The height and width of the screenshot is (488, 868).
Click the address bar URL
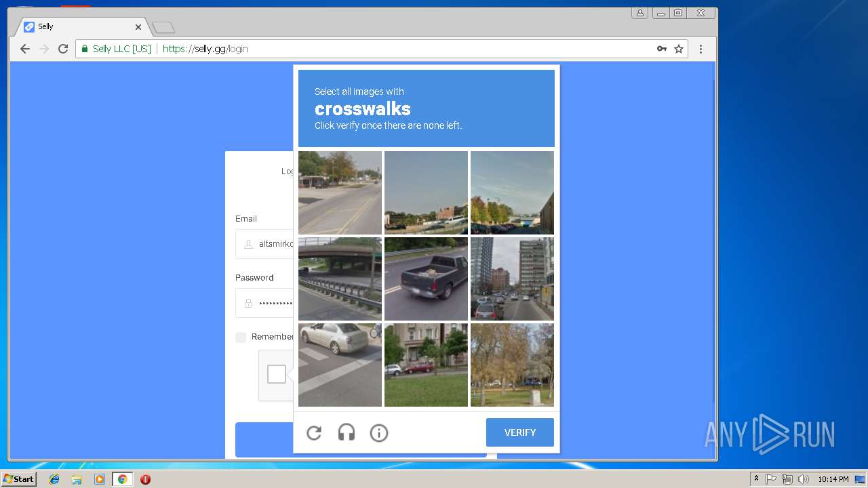coord(205,49)
